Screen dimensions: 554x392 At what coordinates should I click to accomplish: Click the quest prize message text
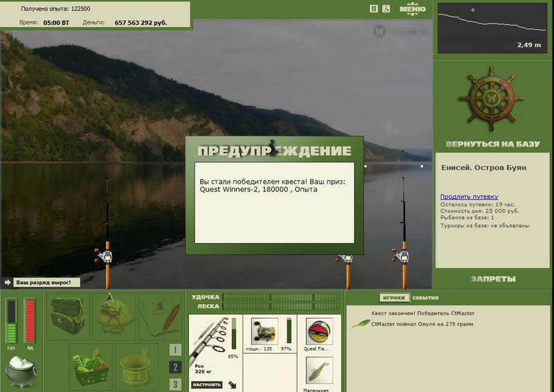pos(272,186)
